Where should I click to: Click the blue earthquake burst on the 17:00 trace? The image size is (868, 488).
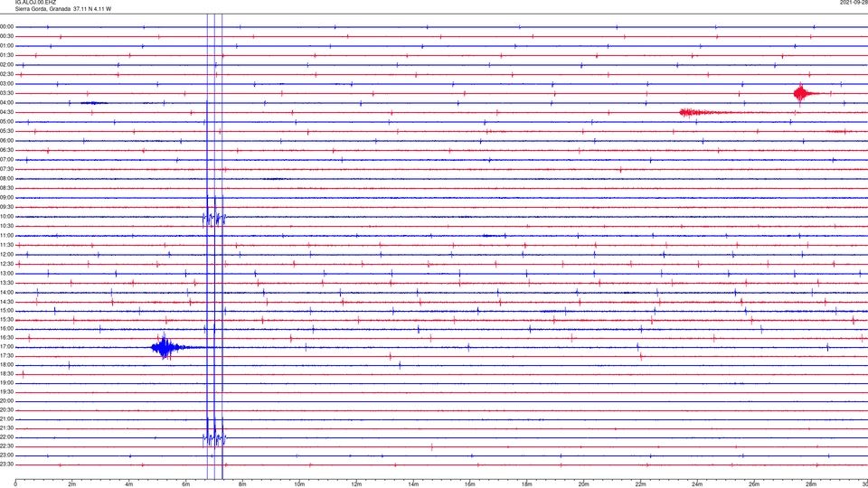[x=166, y=347]
